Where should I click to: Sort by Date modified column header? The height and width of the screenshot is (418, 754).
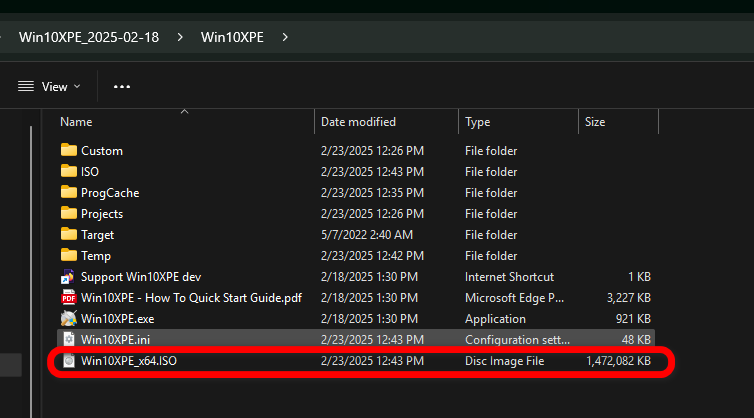358,122
